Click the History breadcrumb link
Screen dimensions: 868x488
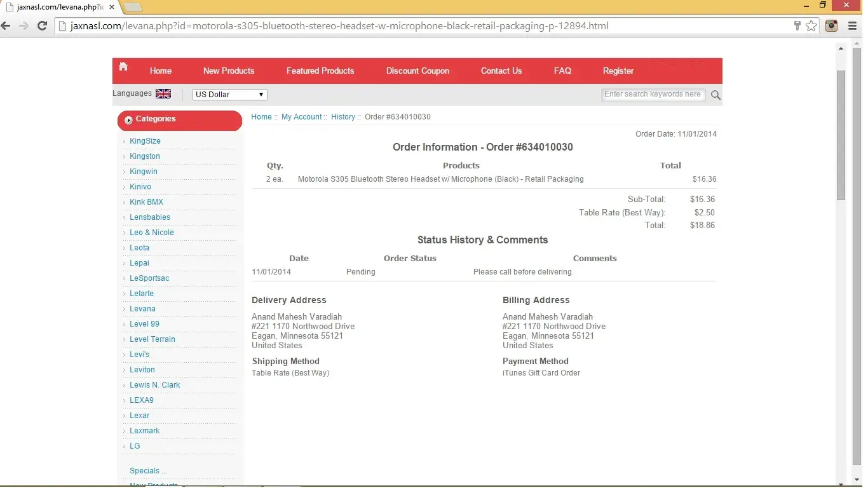pyautogui.click(x=342, y=117)
